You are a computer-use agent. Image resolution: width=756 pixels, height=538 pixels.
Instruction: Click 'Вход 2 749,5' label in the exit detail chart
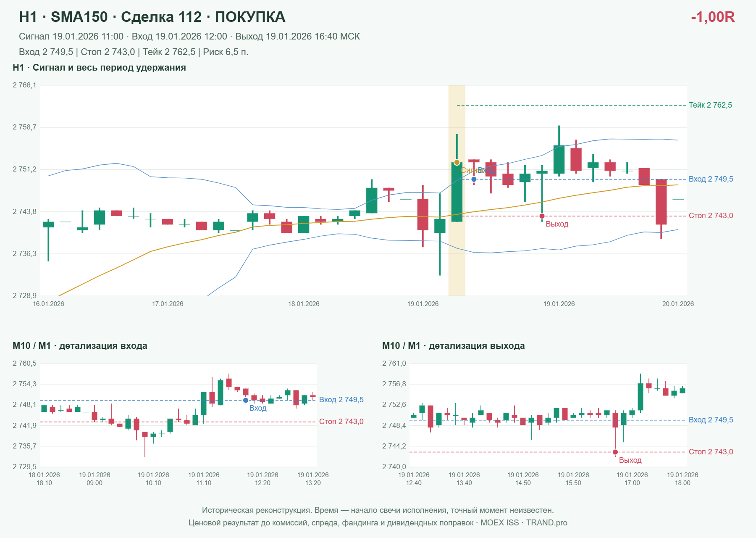711,420
